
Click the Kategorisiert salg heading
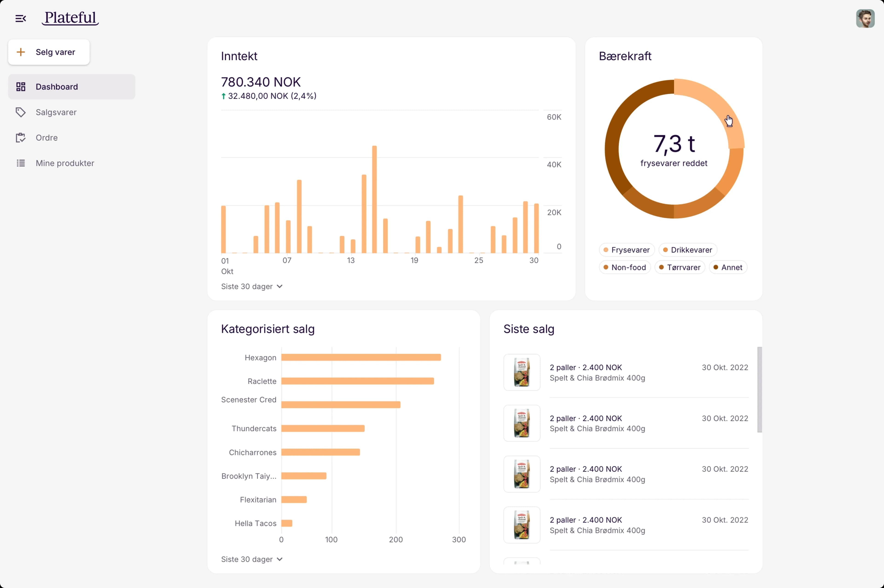(x=268, y=329)
